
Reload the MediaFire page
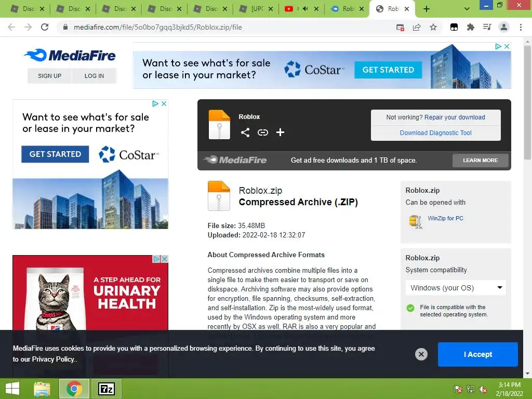45,27
